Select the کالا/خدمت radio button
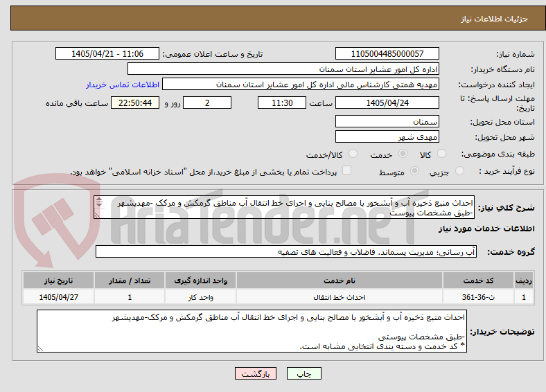 353,154
